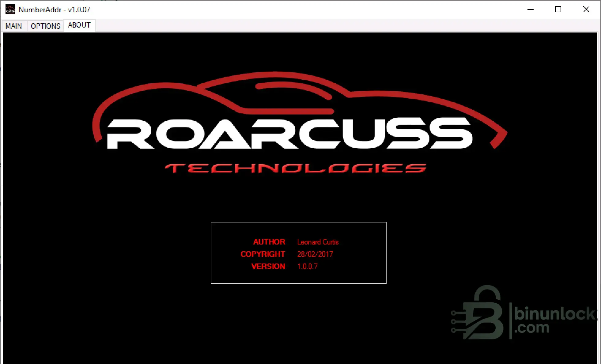
Task: Open the OPTIONS tab
Action: point(46,26)
